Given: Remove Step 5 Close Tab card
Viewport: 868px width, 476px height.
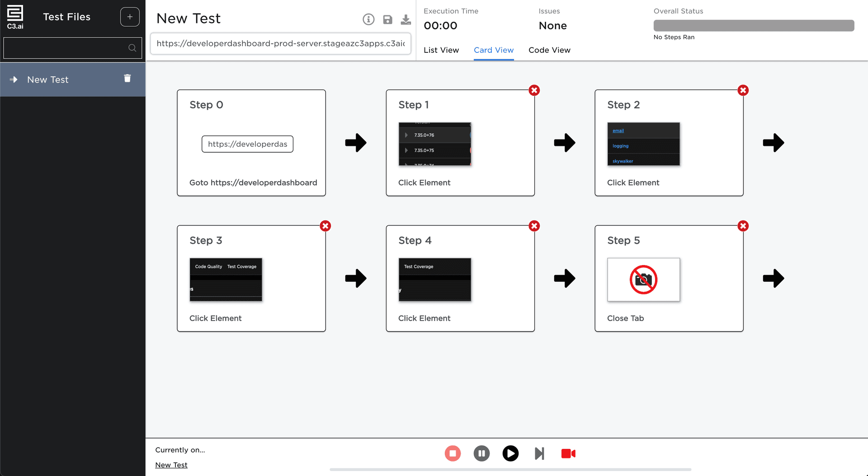Looking at the screenshot, I should tap(743, 226).
